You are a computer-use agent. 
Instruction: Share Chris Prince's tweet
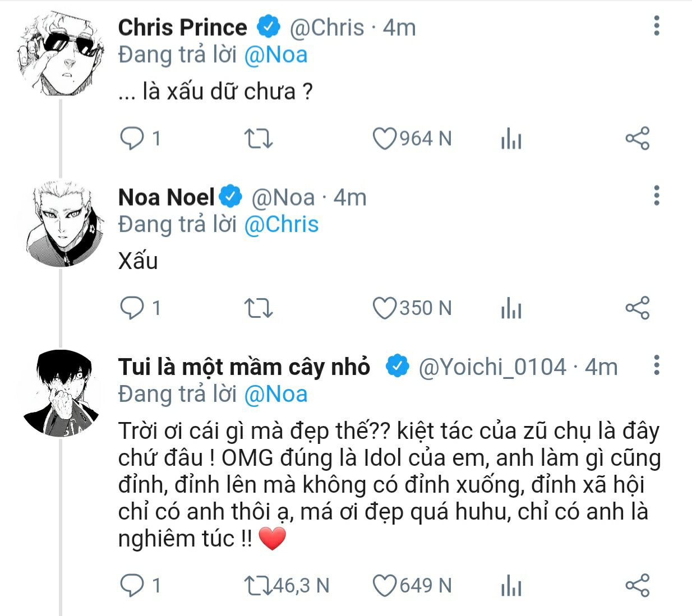[637, 138]
